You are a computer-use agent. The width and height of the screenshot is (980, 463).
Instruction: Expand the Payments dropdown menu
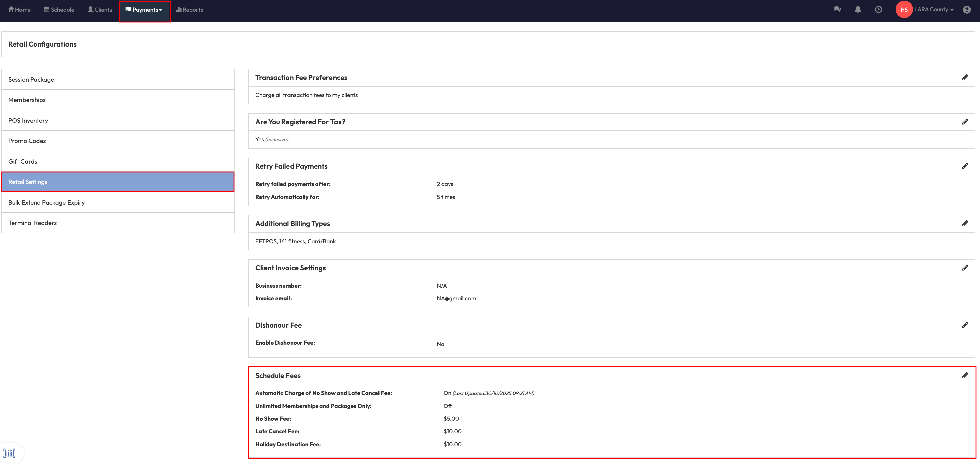tap(144, 10)
